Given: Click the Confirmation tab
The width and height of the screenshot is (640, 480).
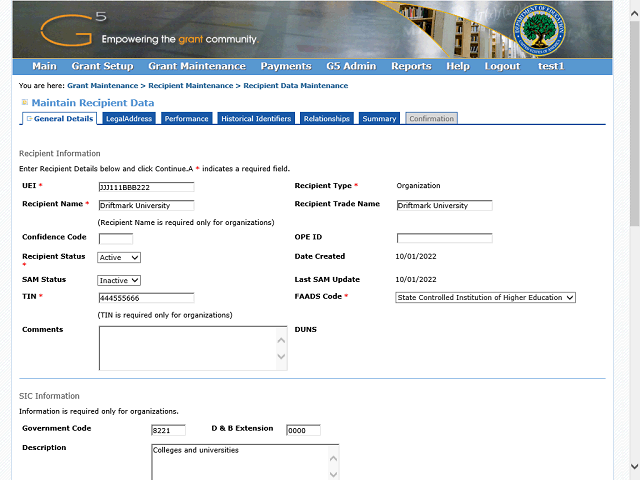Looking at the screenshot, I should (431, 118).
